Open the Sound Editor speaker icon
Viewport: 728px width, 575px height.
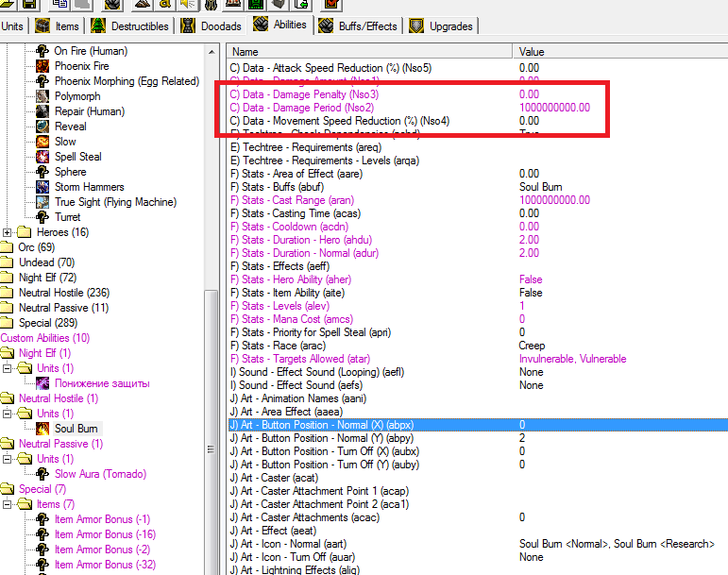188,5
